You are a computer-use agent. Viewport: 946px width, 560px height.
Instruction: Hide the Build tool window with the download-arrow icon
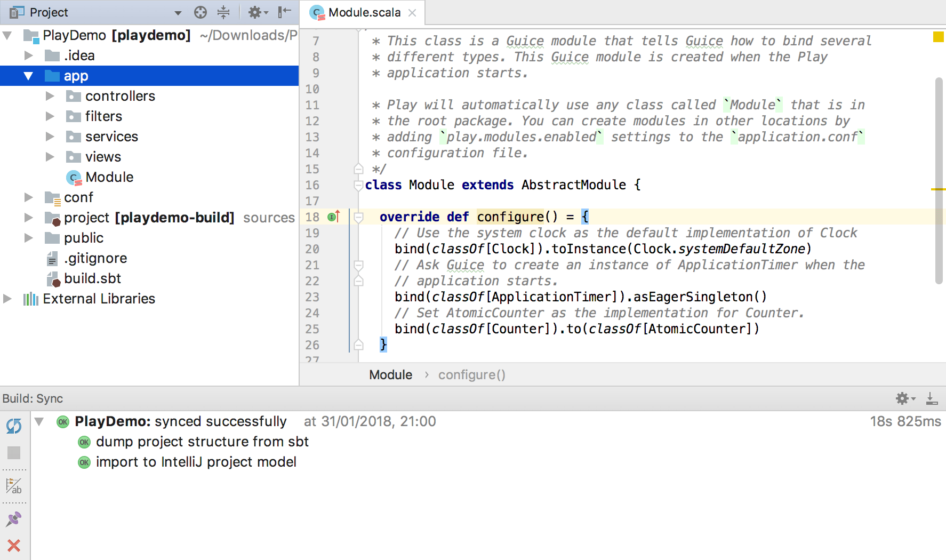tap(932, 398)
